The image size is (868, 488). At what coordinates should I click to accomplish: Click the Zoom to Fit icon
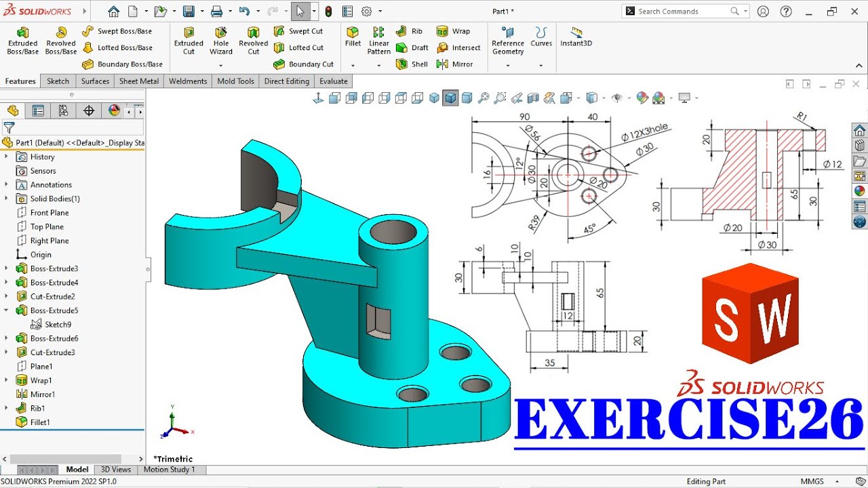click(x=484, y=98)
